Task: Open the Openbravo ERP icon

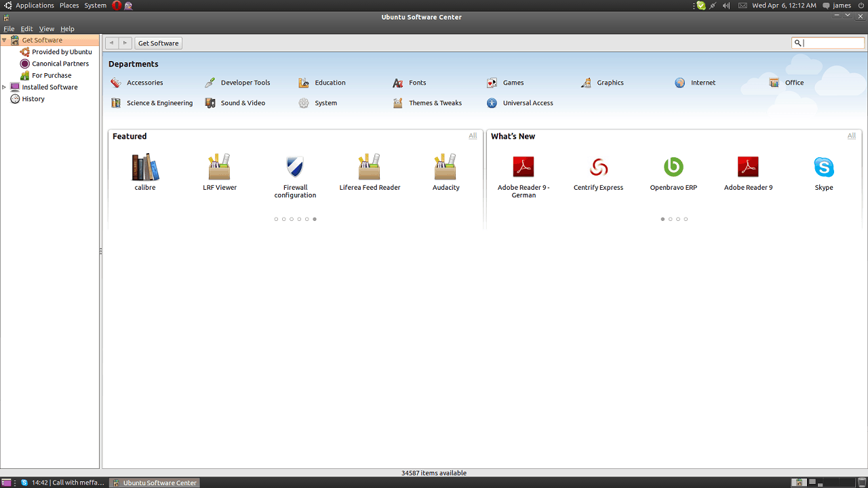Action: 673,167
